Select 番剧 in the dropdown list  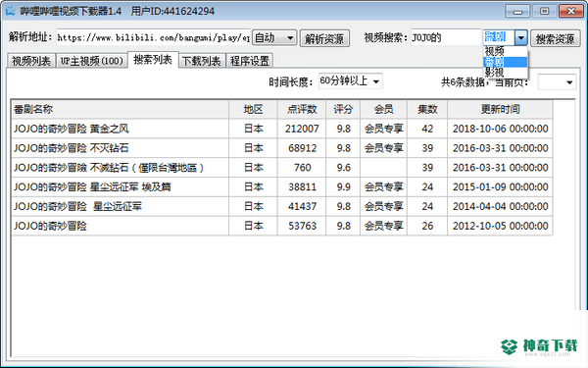[x=505, y=62]
